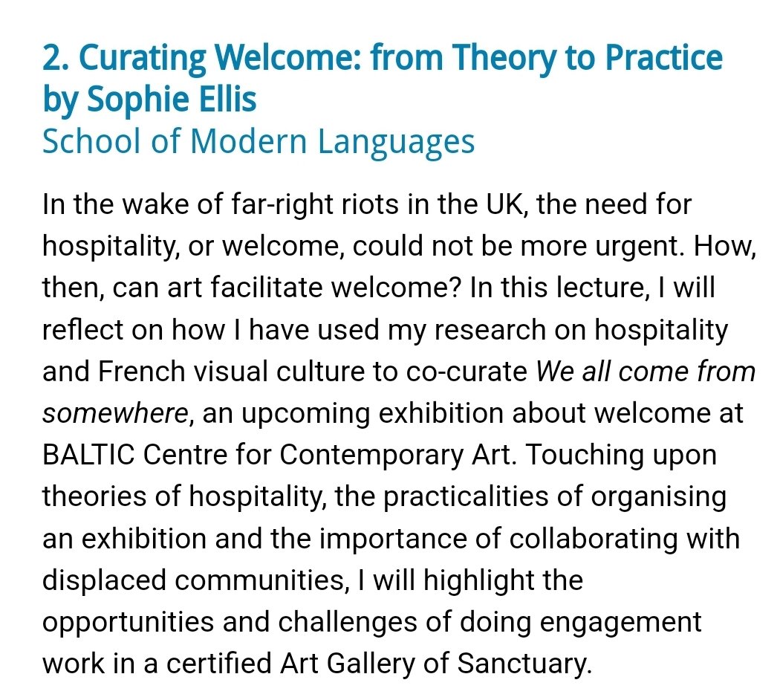Image resolution: width=780 pixels, height=700 pixels.
Task: Click "BALTIC Centre for Contemporary Art" text
Action: coord(276,455)
